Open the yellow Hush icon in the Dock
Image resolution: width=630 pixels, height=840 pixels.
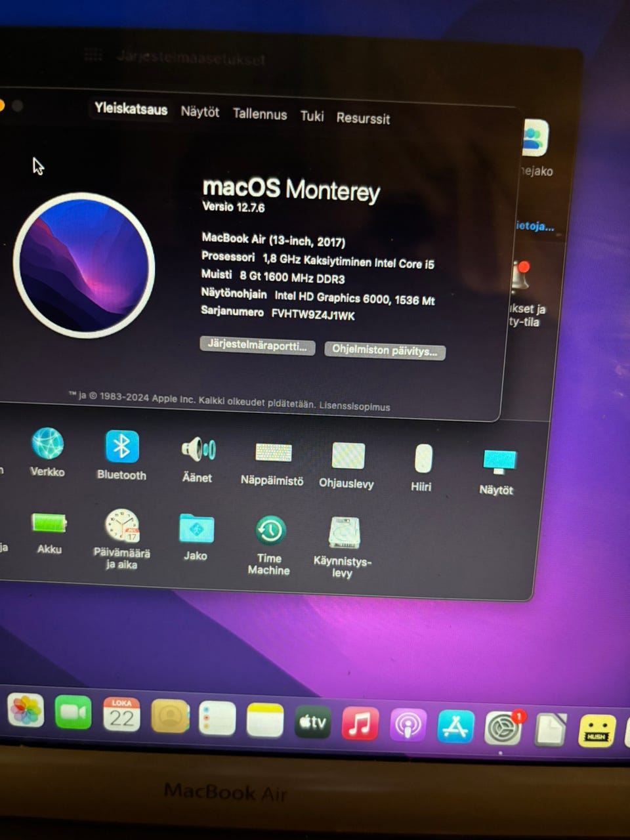point(597,732)
